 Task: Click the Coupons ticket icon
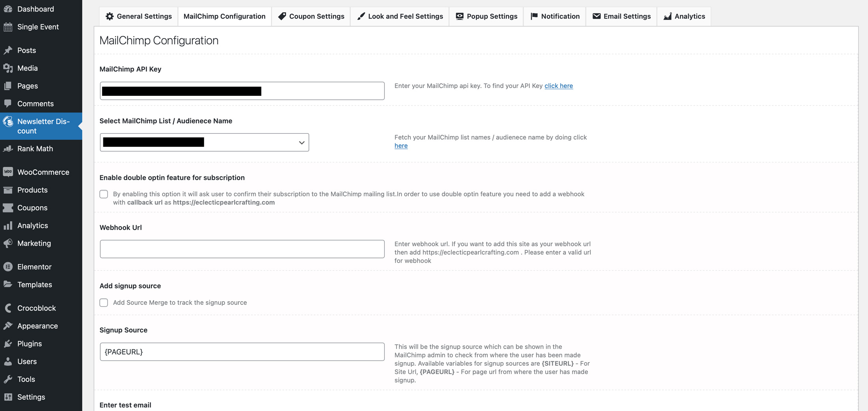[8, 207]
